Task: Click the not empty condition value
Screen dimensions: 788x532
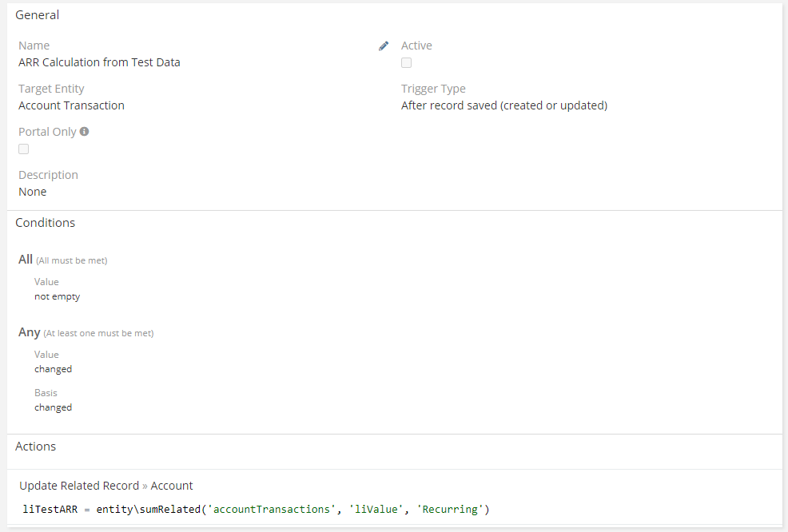Action: pyautogui.click(x=57, y=296)
